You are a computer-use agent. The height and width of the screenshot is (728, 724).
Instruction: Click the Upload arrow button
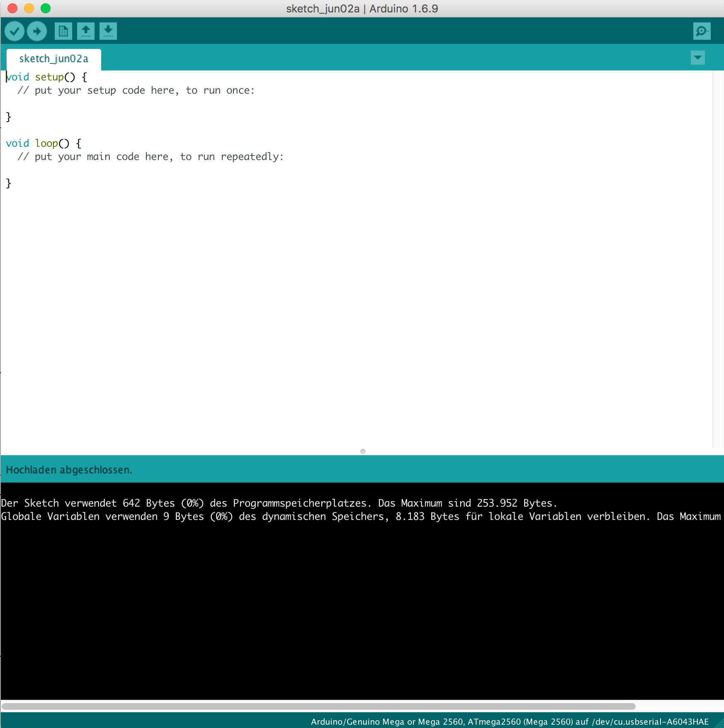point(37,31)
